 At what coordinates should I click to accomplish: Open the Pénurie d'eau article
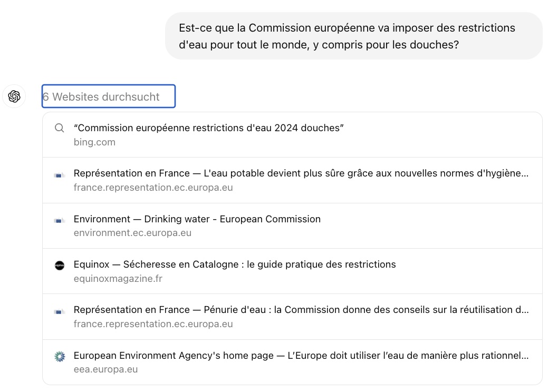(x=301, y=310)
